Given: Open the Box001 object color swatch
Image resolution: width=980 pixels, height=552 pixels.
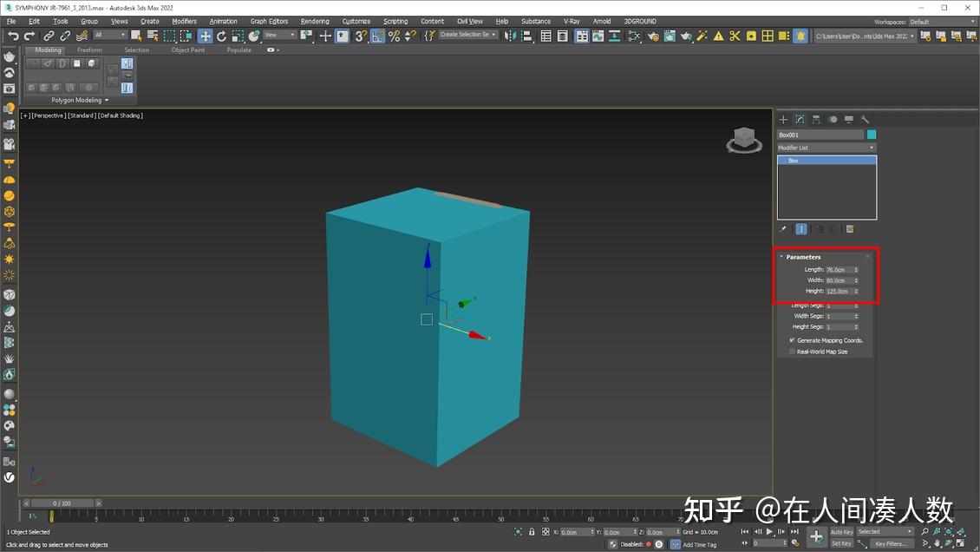Looking at the screenshot, I should (872, 135).
